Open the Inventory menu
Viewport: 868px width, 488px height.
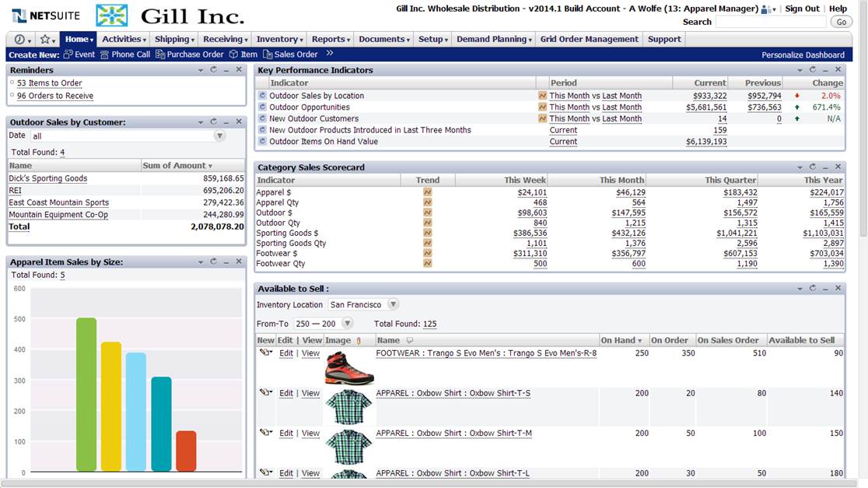tap(279, 40)
